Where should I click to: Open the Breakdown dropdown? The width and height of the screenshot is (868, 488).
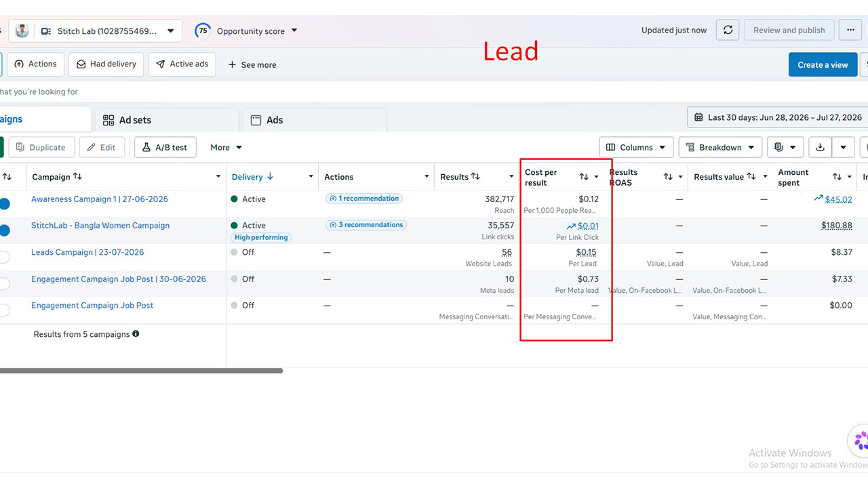click(721, 147)
